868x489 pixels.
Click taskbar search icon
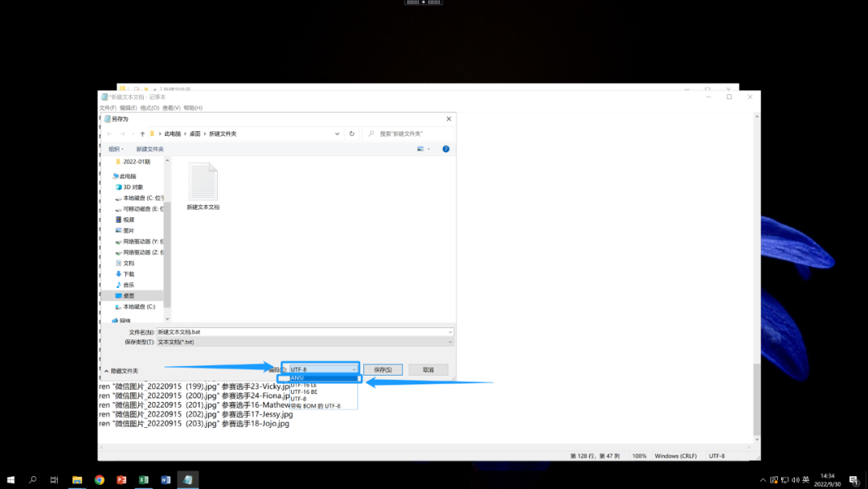pos(33,479)
